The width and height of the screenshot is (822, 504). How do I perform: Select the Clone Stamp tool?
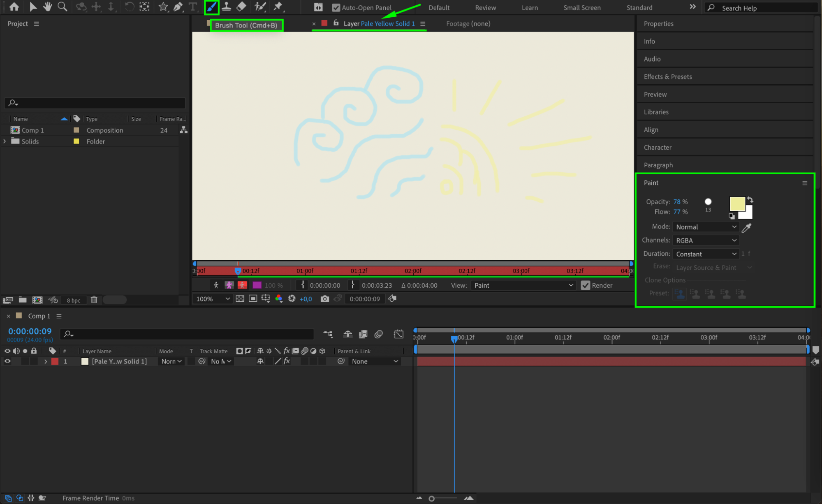[226, 7]
